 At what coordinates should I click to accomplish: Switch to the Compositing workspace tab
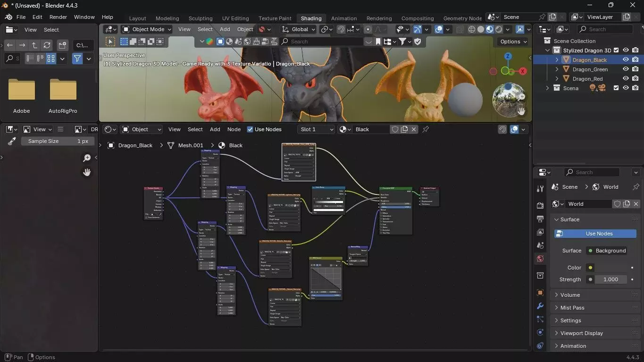click(417, 18)
